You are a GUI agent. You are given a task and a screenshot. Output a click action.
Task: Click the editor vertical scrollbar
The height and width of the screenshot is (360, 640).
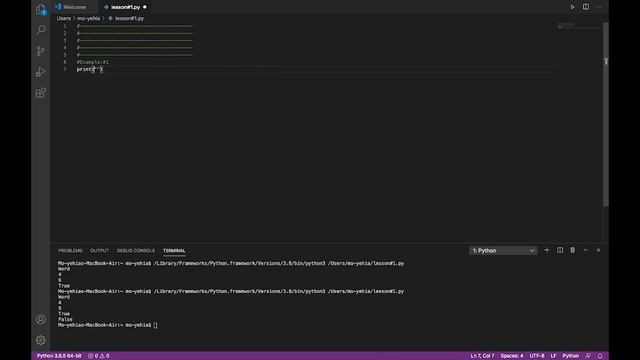click(606, 114)
